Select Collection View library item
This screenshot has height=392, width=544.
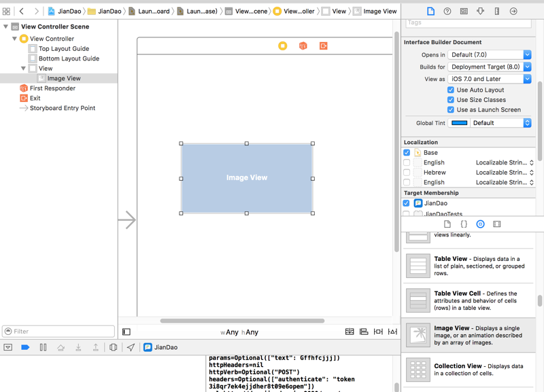point(469,370)
